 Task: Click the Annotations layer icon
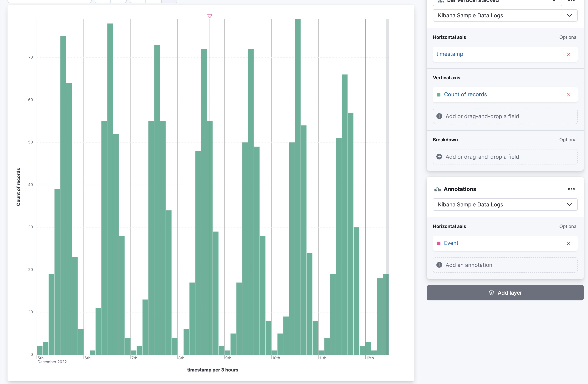(x=437, y=189)
